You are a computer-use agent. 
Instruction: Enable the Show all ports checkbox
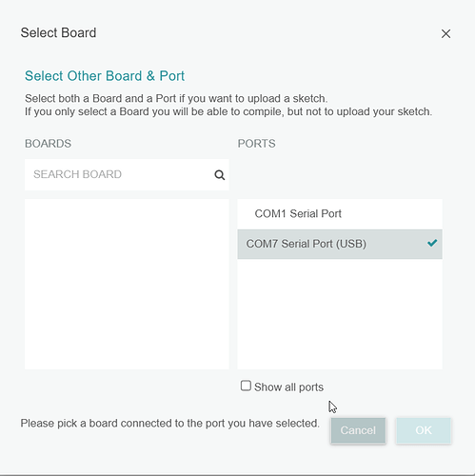coord(246,386)
